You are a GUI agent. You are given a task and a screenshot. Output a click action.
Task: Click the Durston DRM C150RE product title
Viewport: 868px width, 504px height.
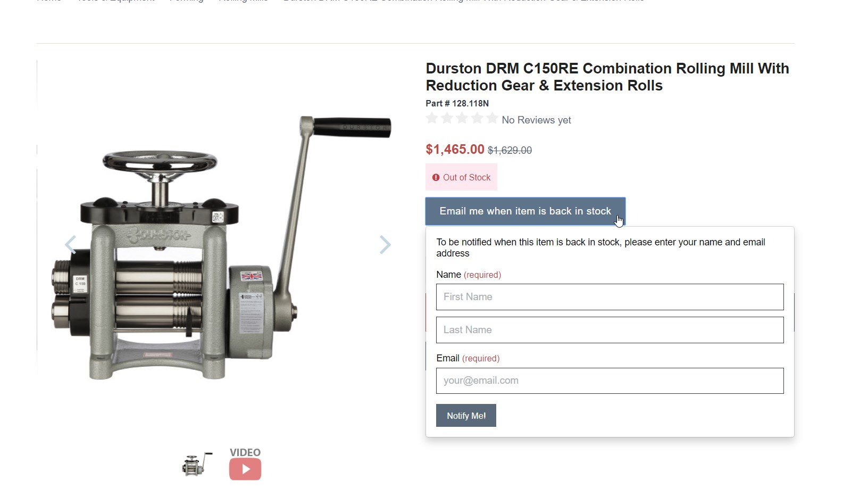(x=607, y=77)
